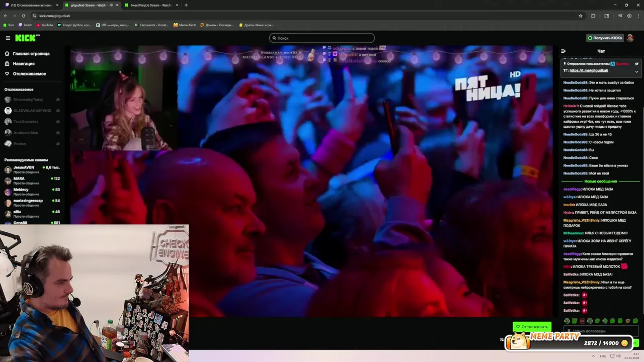
Task: Pick the red emote above chat input
Action: [582, 321]
